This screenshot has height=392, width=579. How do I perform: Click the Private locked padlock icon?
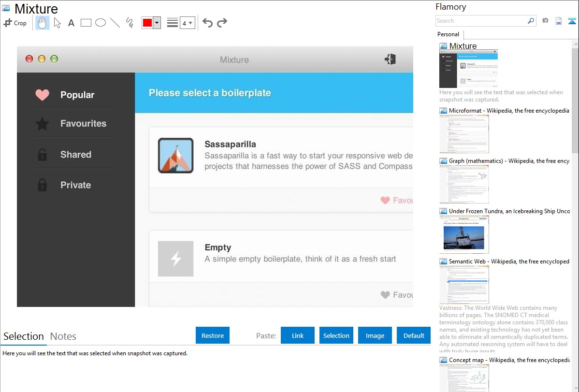click(x=42, y=185)
